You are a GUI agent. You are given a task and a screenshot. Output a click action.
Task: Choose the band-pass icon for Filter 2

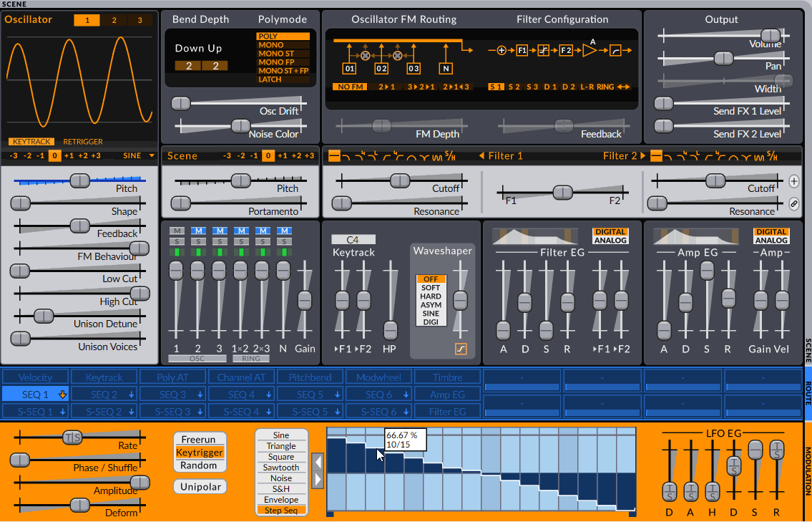[x=733, y=156]
